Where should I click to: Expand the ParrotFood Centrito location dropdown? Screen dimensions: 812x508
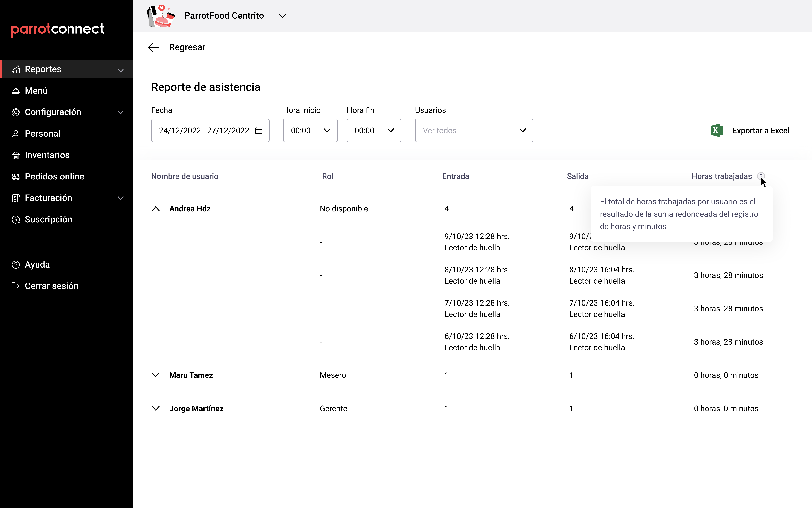tap(283, 16)
